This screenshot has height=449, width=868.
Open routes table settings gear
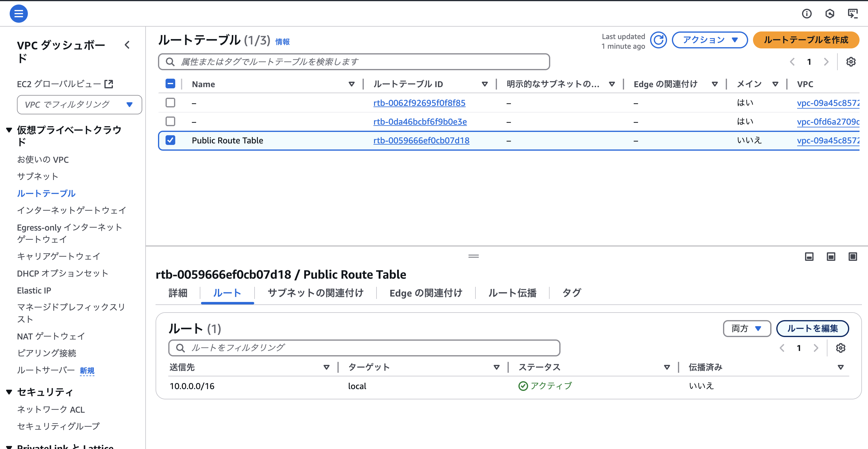tap(840, 348)
